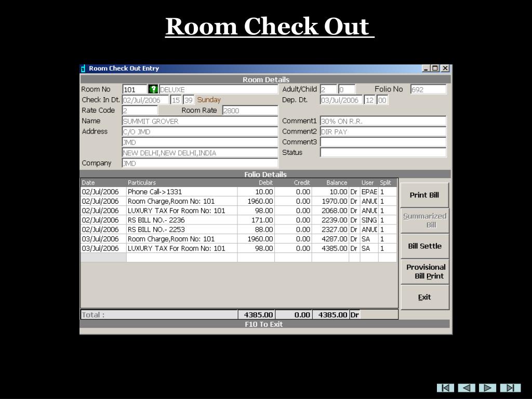532x399 pixels.
Task: Click the empty Comment3 field
Action: pyautogui.click(x=383, y=142)
